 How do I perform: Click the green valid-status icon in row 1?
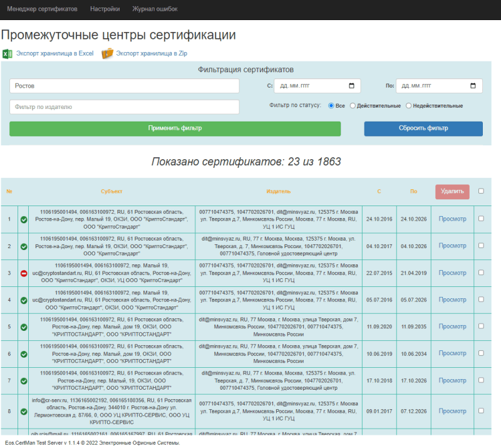pos(23,220)
